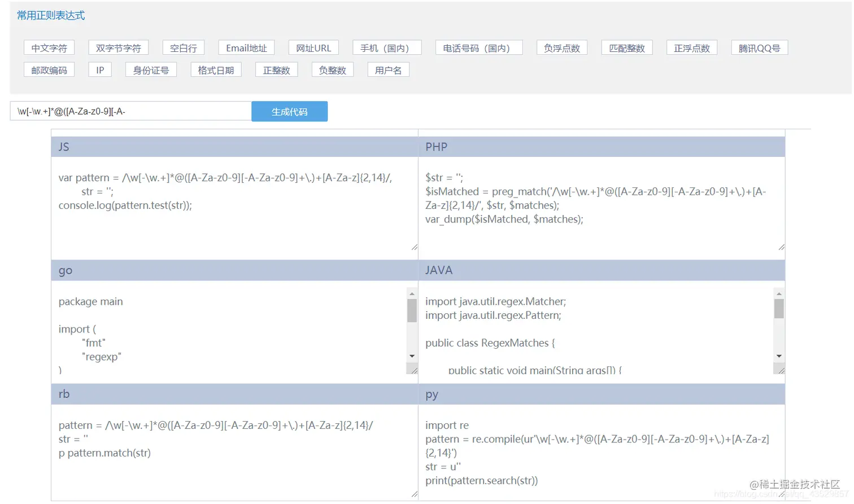The height and width of the screenshot is (504, 854).
Task: Select the 腾讯QQ号 regex preset
Action: (760, 48)
